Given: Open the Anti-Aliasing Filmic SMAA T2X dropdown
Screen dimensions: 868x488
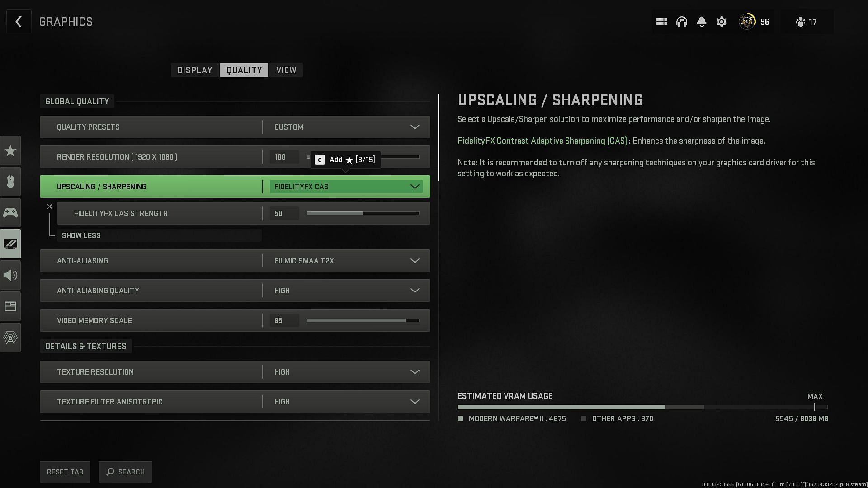Looking at the screenshot, I should [346, 261].
